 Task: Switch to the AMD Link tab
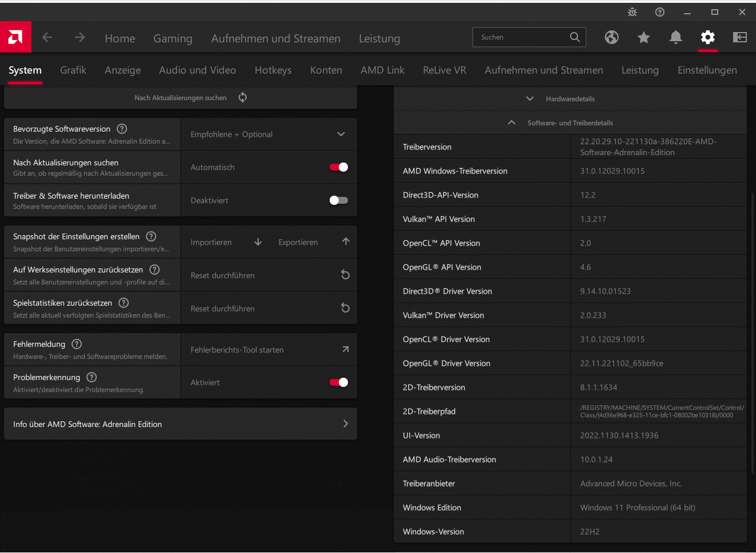(x=382, y=70)
